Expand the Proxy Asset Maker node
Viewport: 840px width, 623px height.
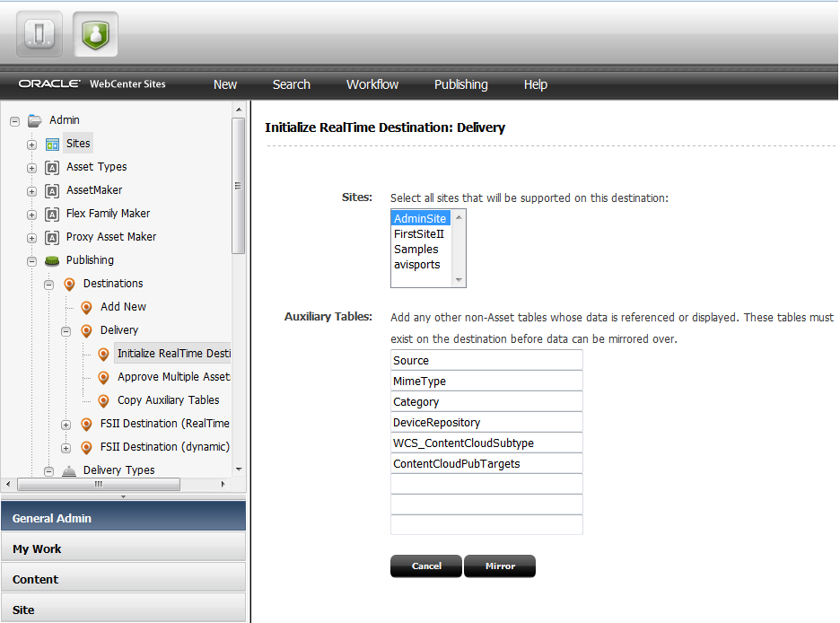[31, 238]
